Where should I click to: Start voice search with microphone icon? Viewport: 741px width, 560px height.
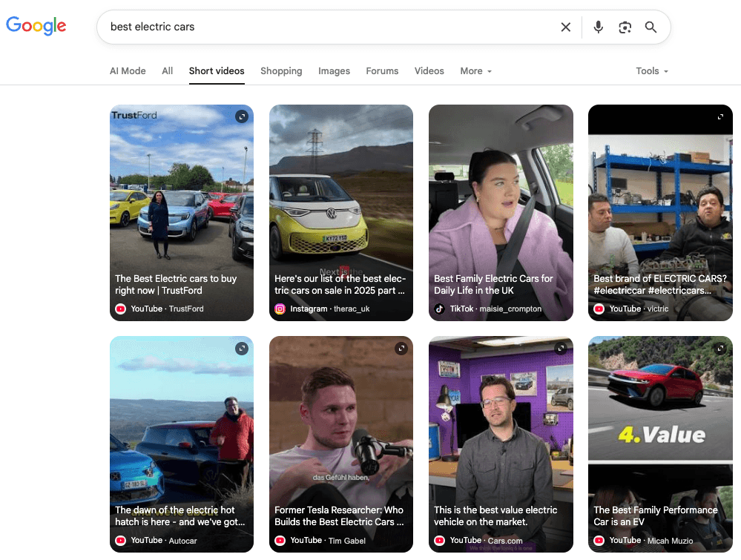tap(599, 27)
